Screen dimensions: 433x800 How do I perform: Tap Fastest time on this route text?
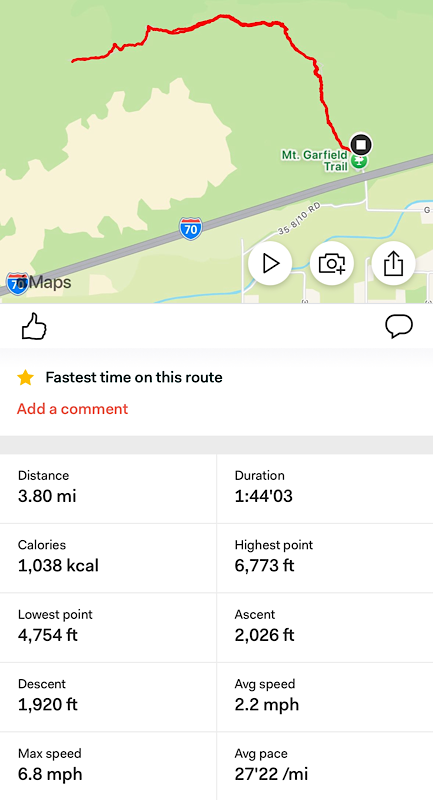[x=134, y=378]
